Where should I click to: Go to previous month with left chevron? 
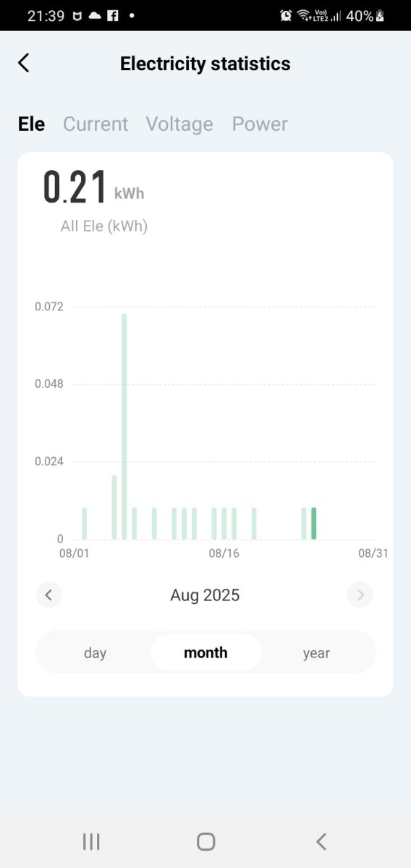[x=48, y=595]
